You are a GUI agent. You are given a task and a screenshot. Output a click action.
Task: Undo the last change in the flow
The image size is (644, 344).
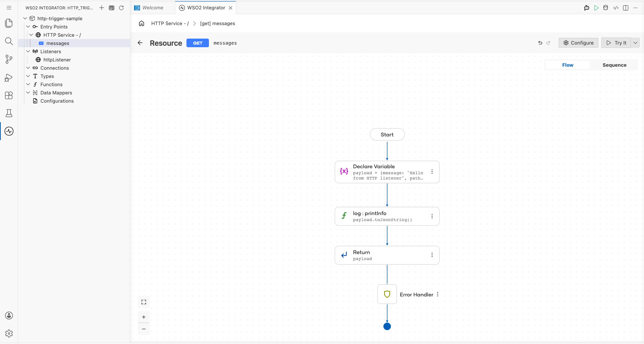pyautogui.click(x=540, y=43)
